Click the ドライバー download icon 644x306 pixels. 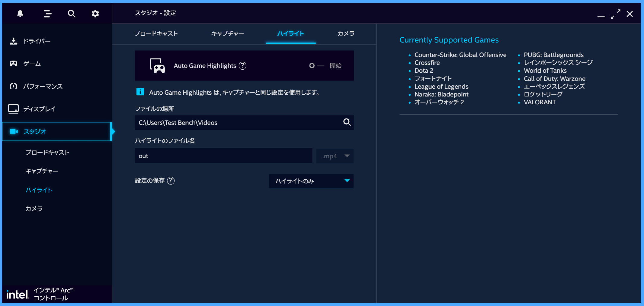13,41
